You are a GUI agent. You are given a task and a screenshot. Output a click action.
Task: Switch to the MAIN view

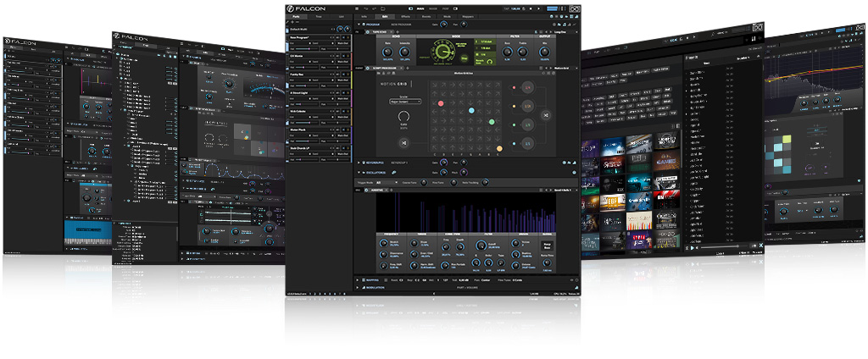[x=420, y=8]
